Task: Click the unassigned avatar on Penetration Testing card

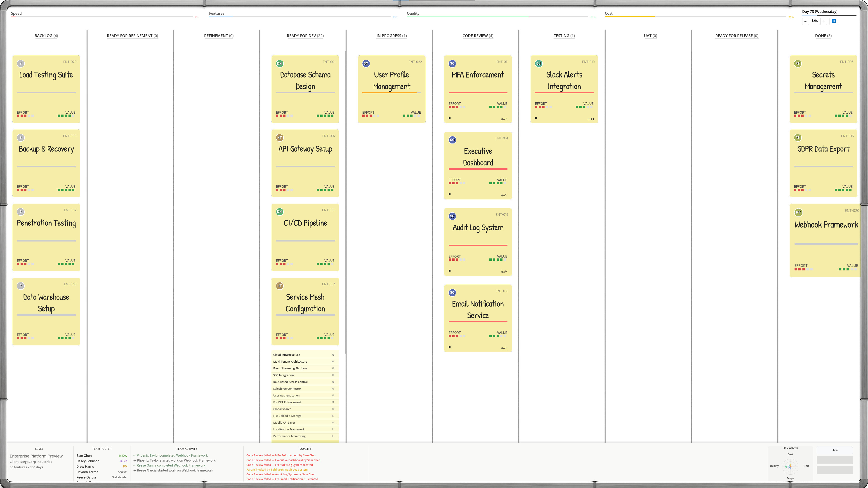Action: tap(21, 212)
